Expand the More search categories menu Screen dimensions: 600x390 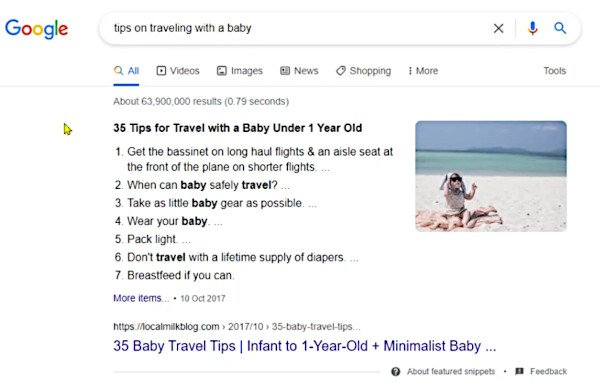tap(423, 71)
